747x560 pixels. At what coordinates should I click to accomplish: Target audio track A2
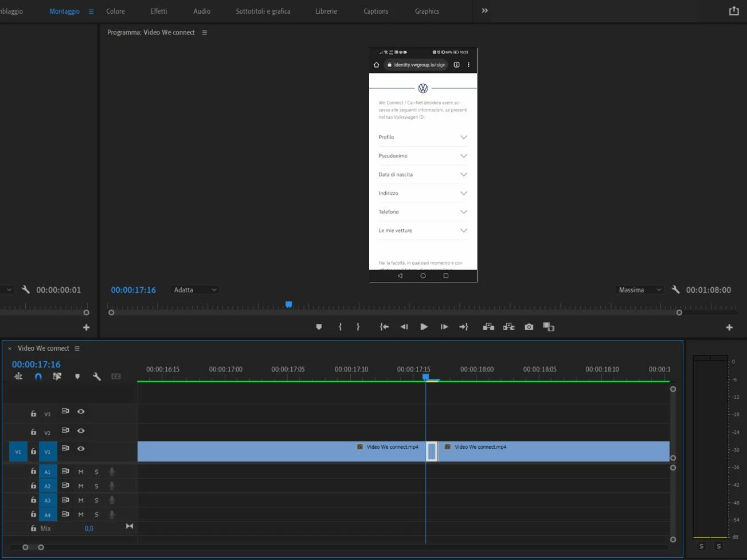click(48, 486)
